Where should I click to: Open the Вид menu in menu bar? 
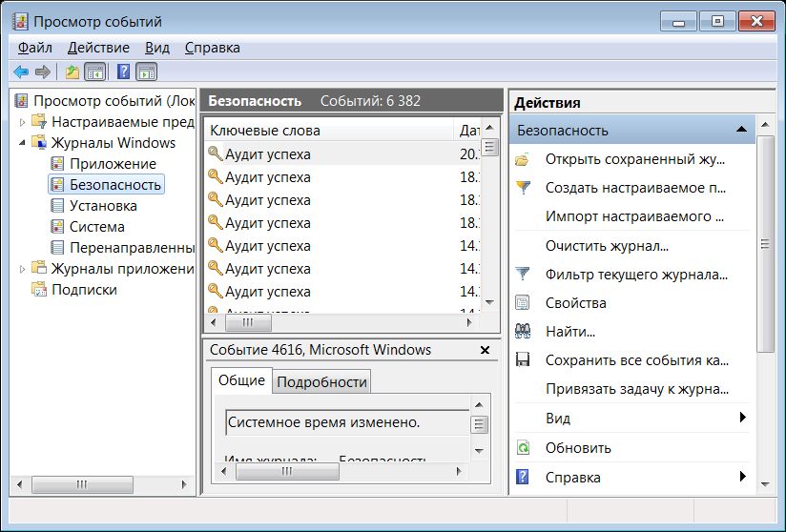click(x=156, y=48)
